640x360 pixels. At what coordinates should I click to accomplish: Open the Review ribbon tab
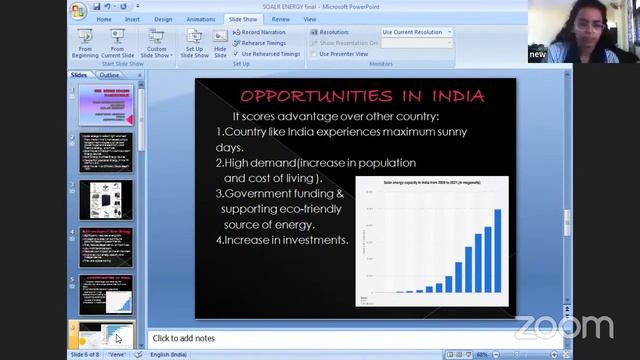[x=280, y=19]
